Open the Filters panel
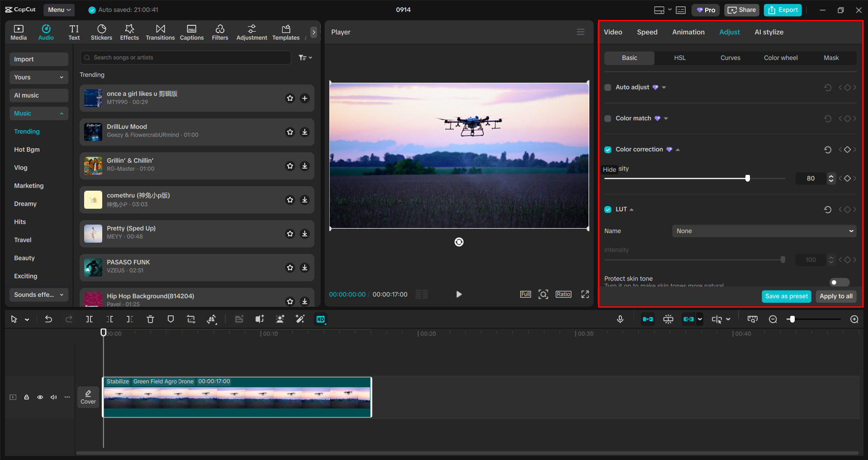 [x=220, y=32]
